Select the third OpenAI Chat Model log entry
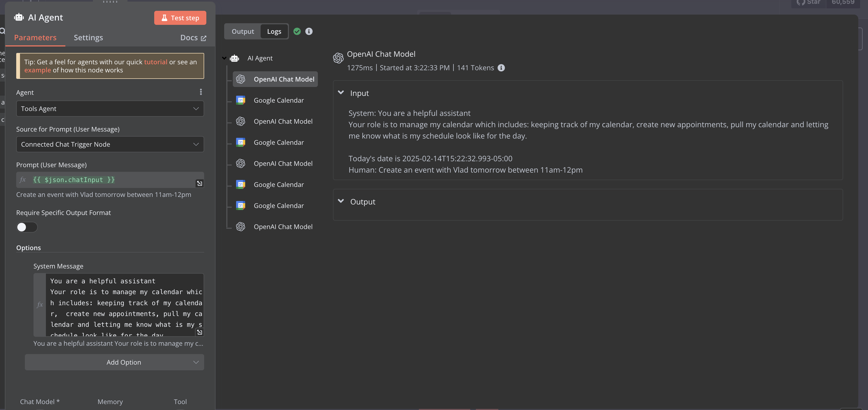The width and height of the screenshot is (868, 410). coord(275,163)
